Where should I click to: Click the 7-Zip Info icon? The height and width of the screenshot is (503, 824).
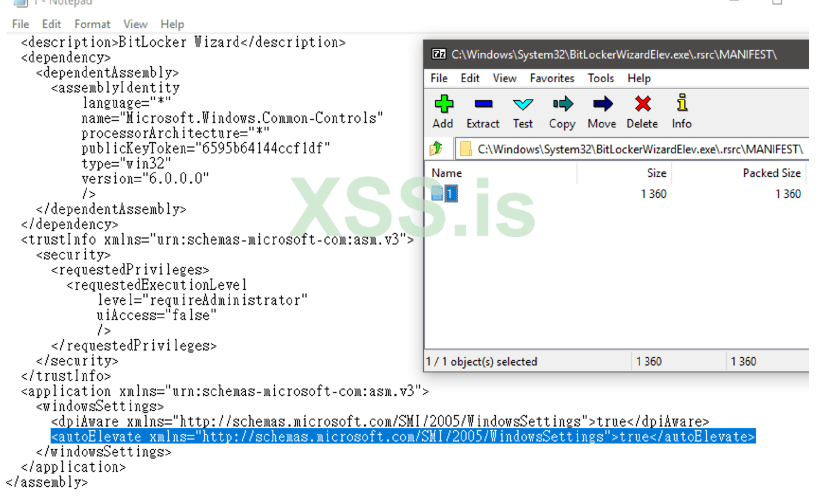(x=682, y=103)
